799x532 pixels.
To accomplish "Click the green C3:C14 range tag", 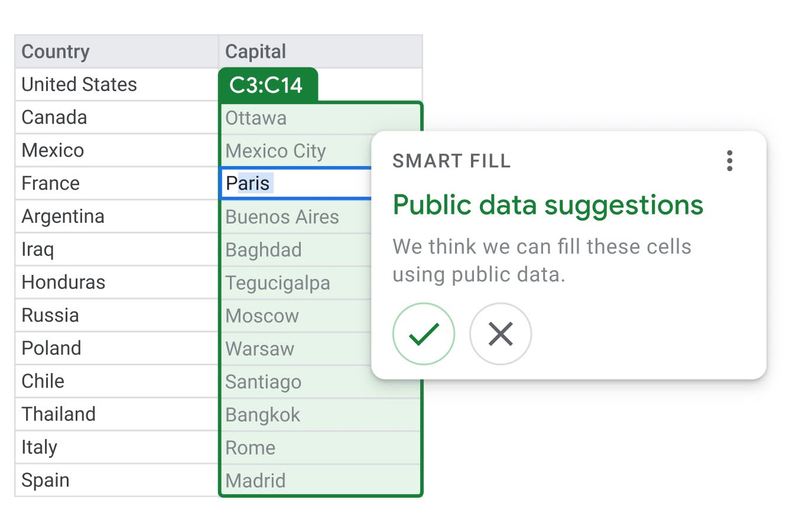I will [268, 85].
